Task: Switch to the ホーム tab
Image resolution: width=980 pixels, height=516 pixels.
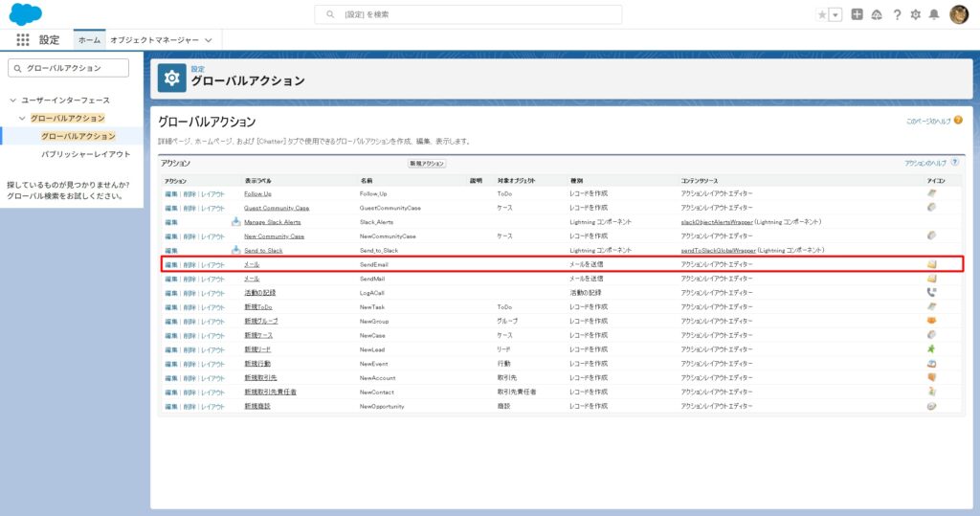Action: click(x=89, y=40)
